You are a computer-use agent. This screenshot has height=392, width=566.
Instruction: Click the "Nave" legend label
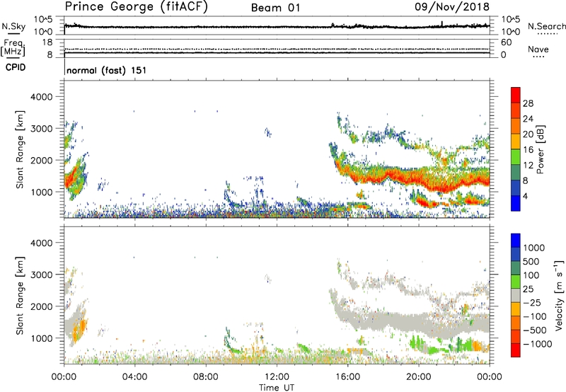click(538, 49)
